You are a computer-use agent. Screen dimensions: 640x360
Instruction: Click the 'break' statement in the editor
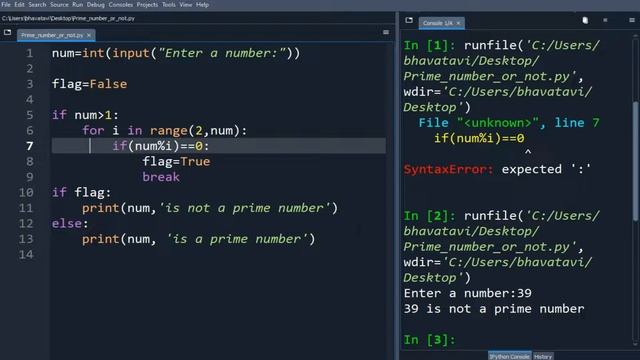pyautogui.click(x=161, y=177)
